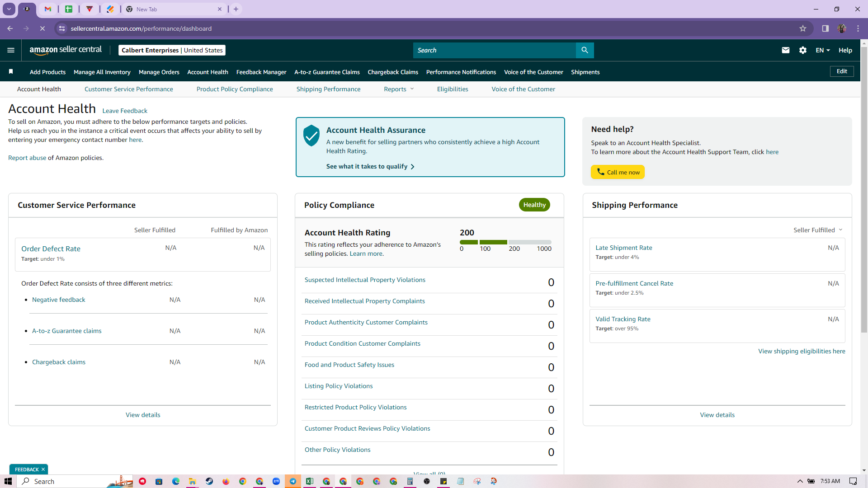Click the Leave Feedback link
Viewport: 868px width, 488px height.
click(125, 111)
